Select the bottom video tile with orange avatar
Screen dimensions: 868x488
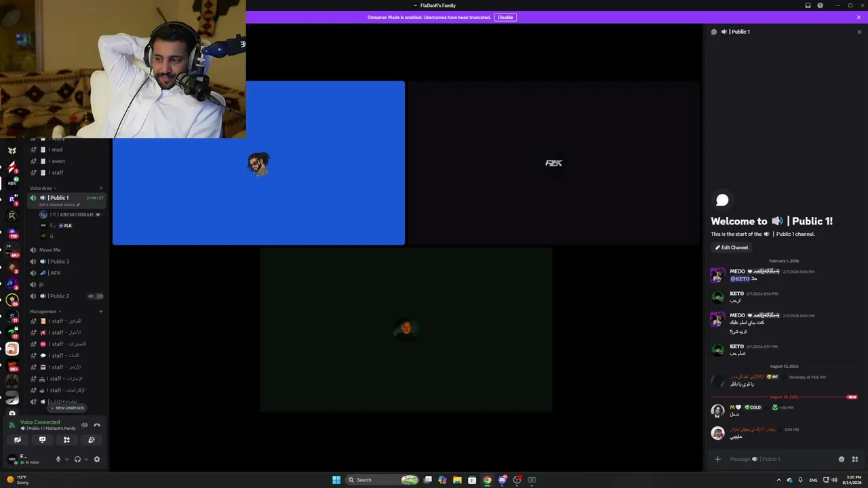point(406,329)
